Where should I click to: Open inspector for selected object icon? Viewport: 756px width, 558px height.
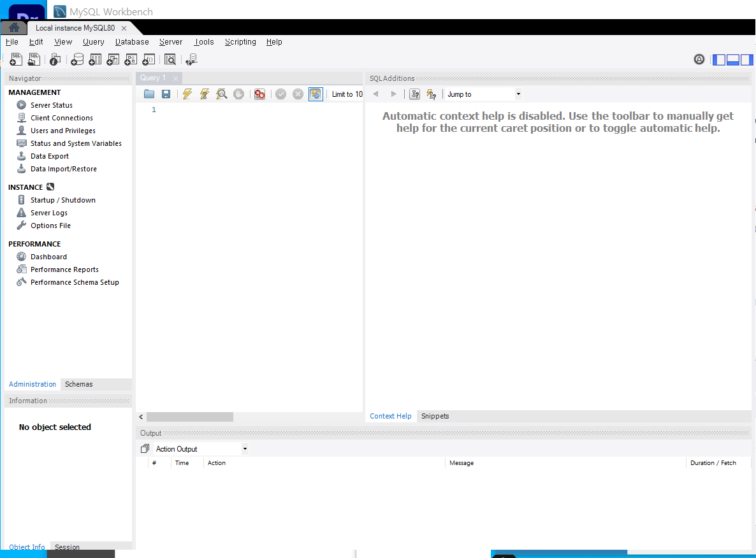click(x=55, y=59)
